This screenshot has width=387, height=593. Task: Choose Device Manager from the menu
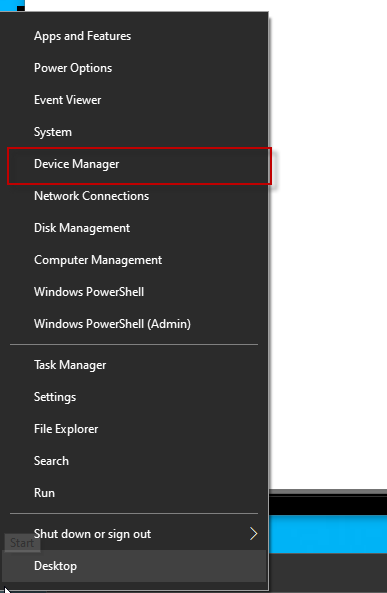click(134, 164)
